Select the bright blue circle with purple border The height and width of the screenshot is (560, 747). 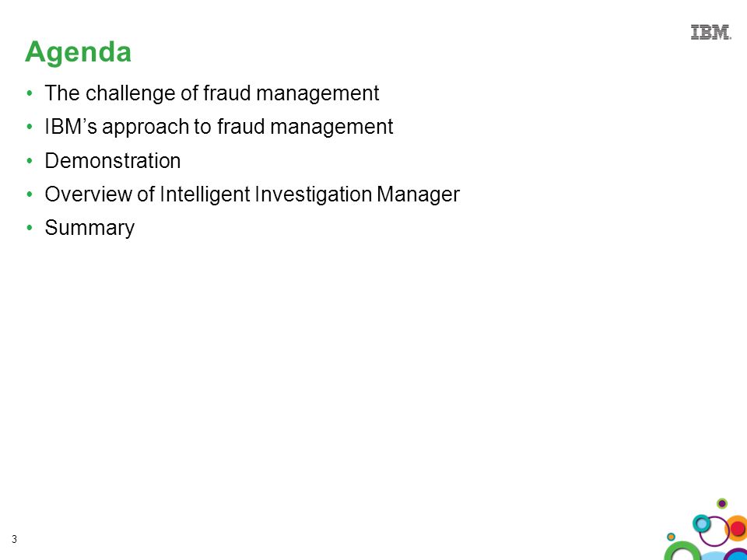(x=737, y=555)
